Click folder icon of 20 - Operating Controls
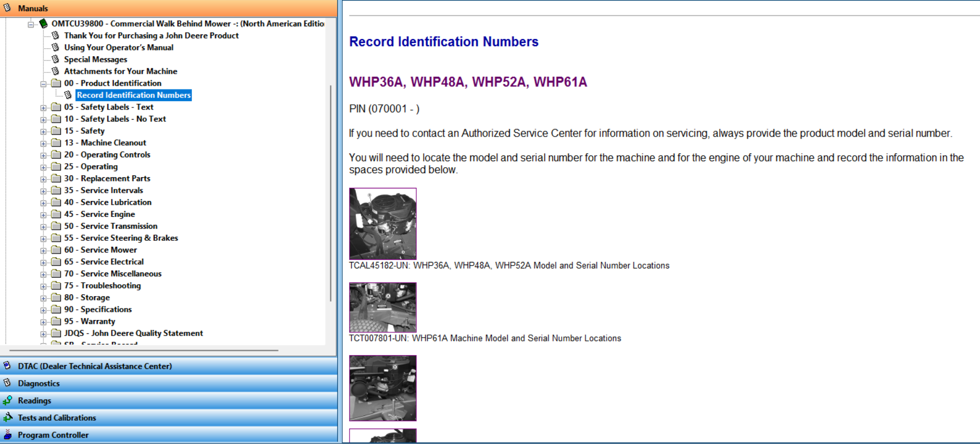The image size is (980, 444). pos(56,155)
